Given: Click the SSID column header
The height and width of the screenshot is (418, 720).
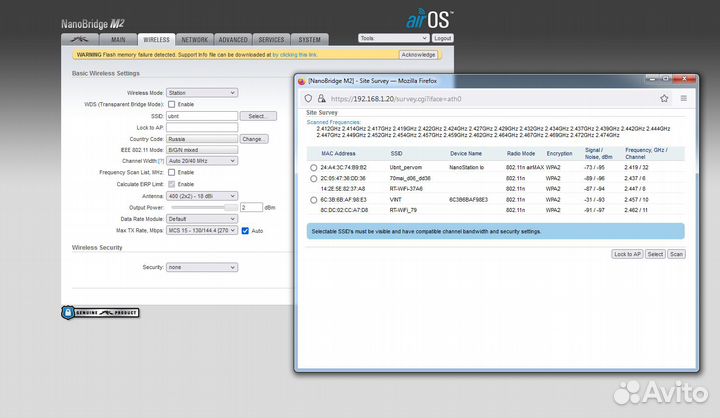Looking at the screenshot, I should [396, 153].
